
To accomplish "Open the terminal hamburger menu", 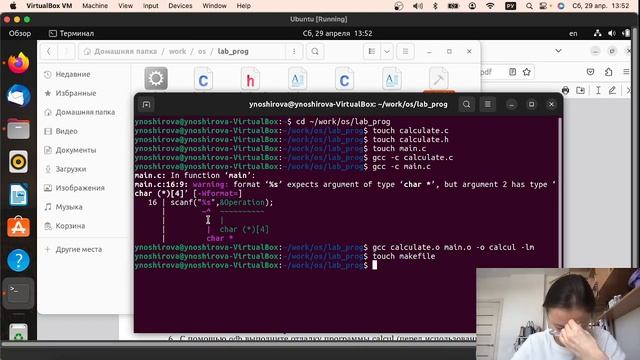I will pyautogui.click(x=488, y=104).
